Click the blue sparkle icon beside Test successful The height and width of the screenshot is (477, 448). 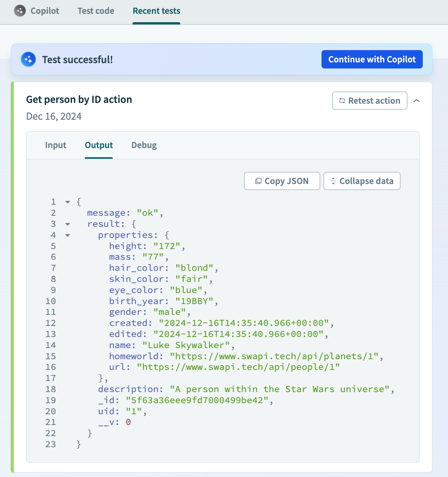[28, 59]
